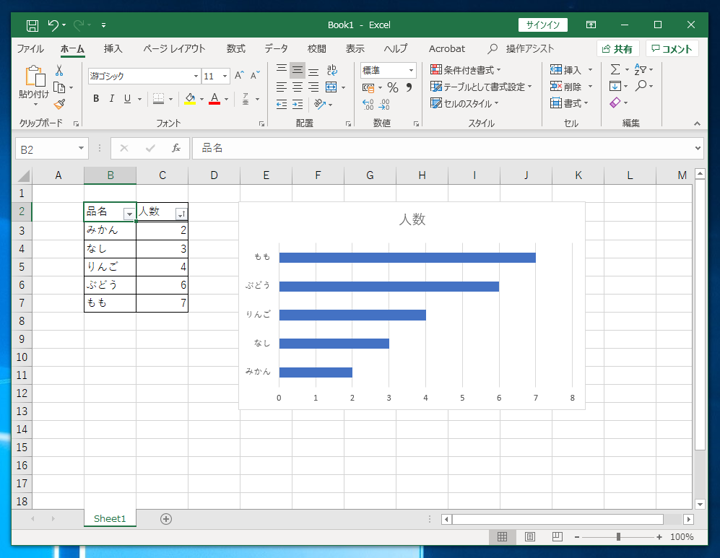Click the chart title 人数

(412, 220)
